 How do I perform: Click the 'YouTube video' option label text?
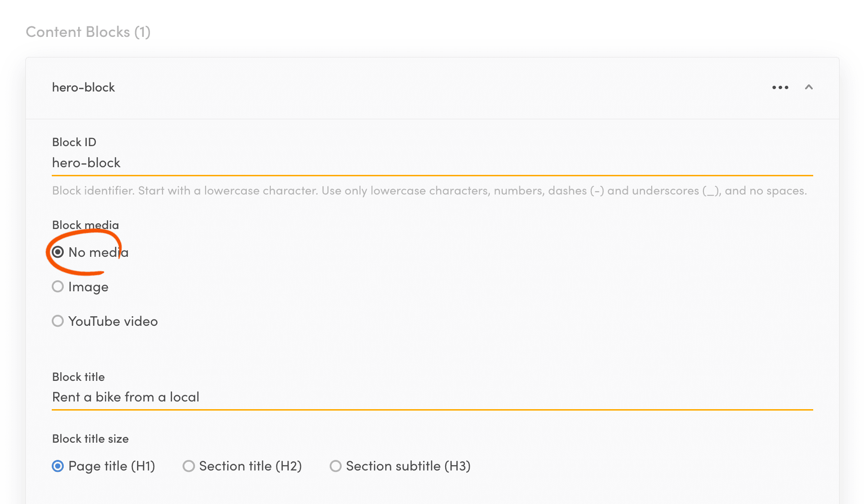(113, 321)
